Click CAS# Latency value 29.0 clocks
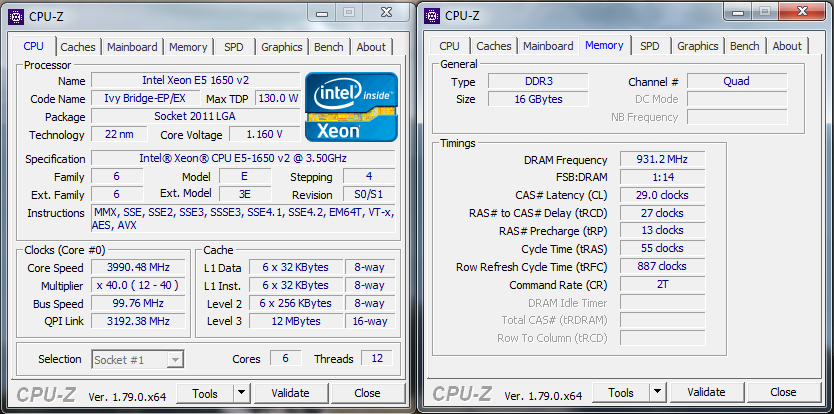The width and height of the screenshot is (834, 414). click(x=663, y=195)
